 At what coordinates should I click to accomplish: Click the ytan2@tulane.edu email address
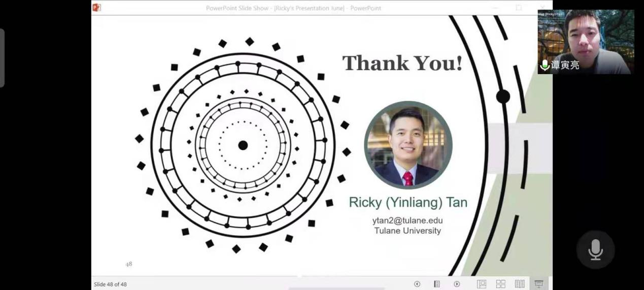(407, 220)
